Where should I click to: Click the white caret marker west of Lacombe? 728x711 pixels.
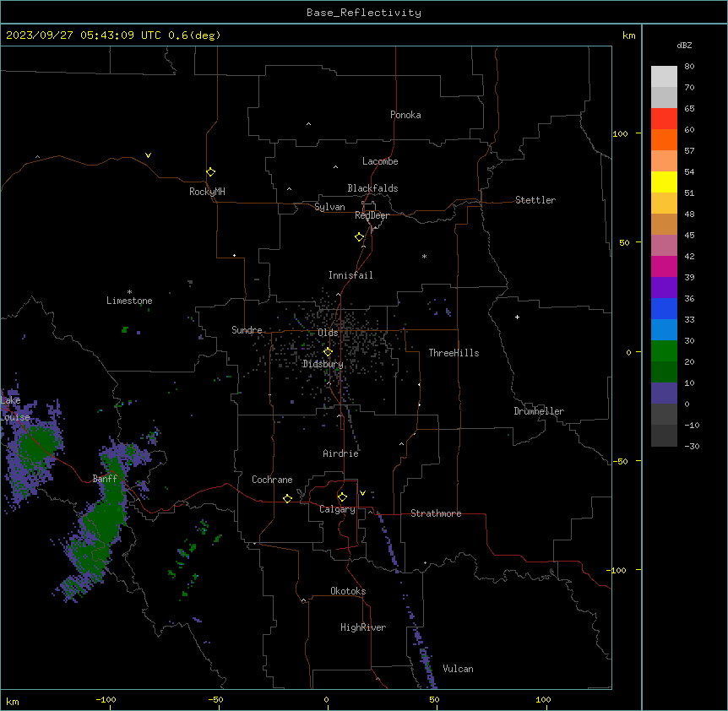[335, 166]
